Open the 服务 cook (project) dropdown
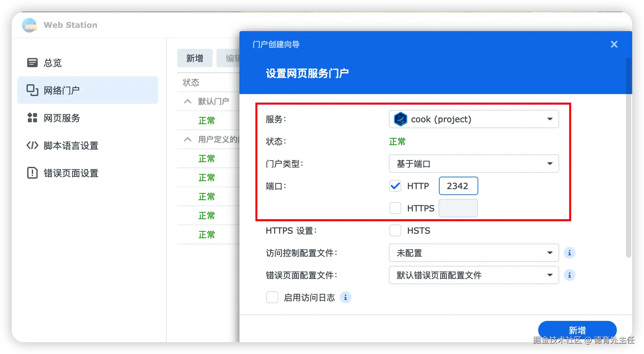This screenshot has width=644, height=354. point(474,119)
